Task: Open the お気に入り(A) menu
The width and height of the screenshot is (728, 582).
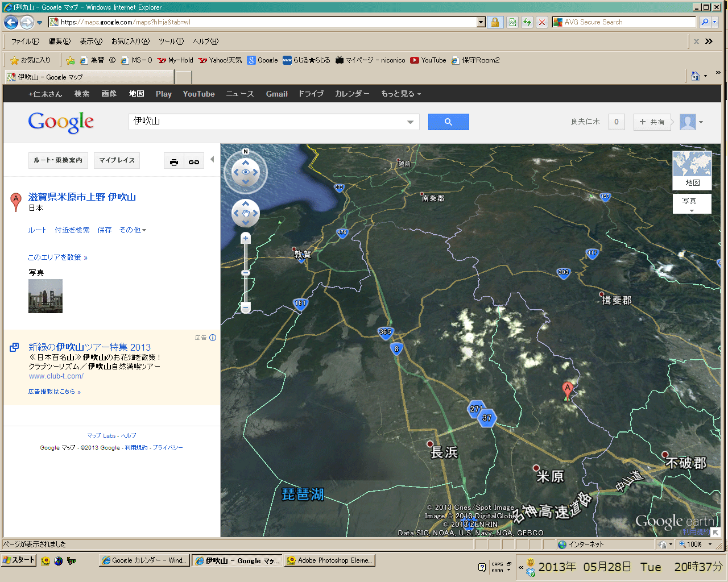Action: point(130,41)
